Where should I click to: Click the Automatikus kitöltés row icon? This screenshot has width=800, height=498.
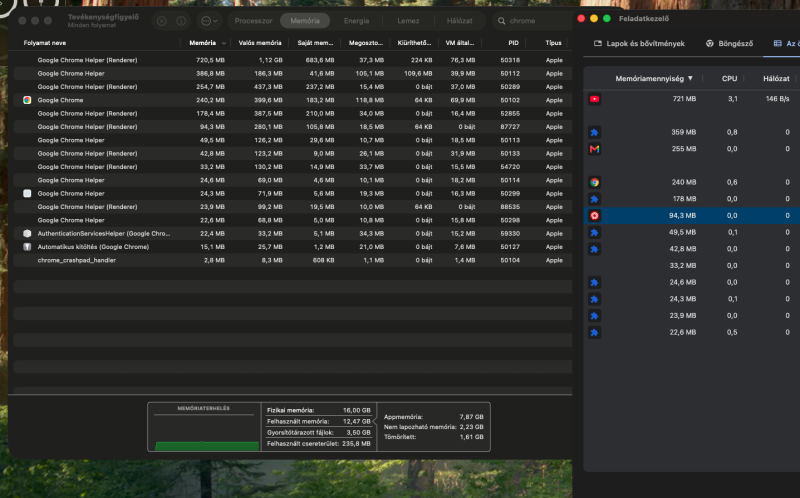27,246
